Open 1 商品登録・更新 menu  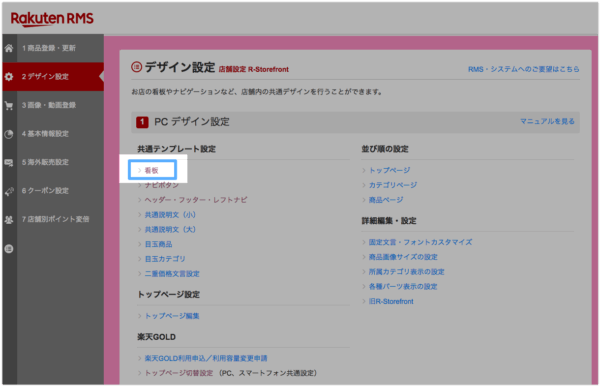click(x=49, y=48)
